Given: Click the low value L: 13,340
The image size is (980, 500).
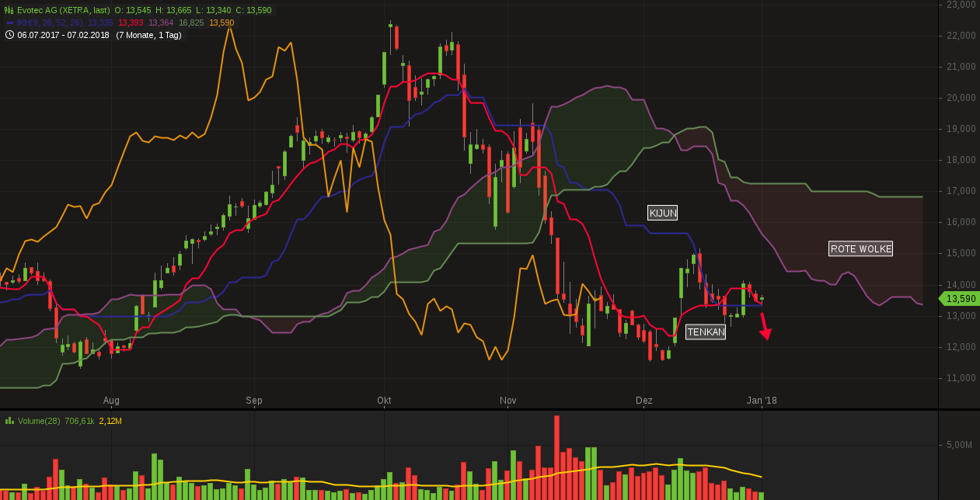Looking at the screenshot, I should [215, 10].
